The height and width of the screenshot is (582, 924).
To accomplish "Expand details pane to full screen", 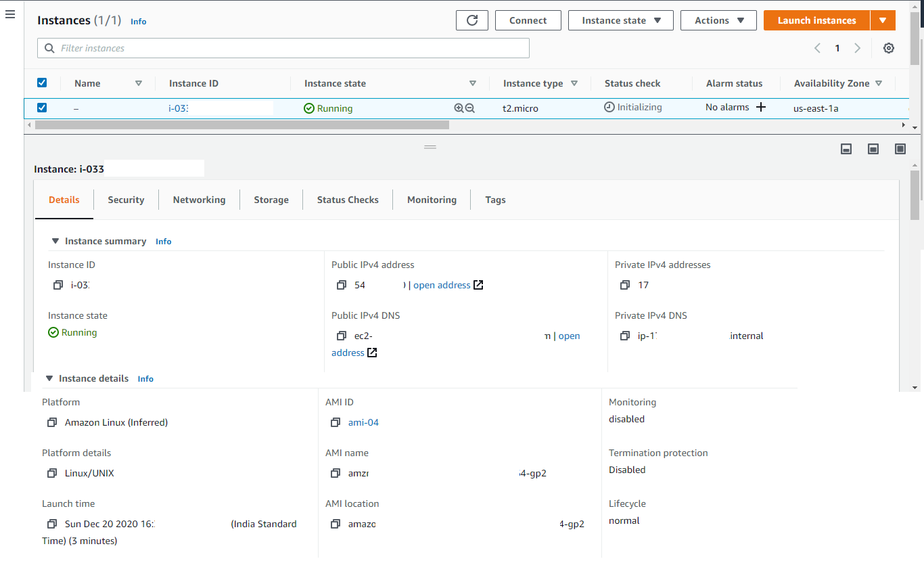I will (x=900, y=149).
